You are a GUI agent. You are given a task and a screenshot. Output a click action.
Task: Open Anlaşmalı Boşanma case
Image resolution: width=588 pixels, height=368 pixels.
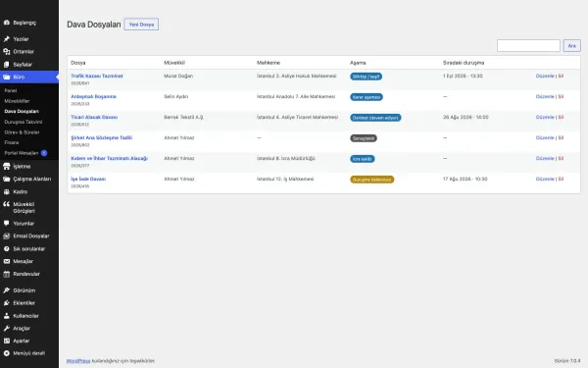click(x=93, y=96)
